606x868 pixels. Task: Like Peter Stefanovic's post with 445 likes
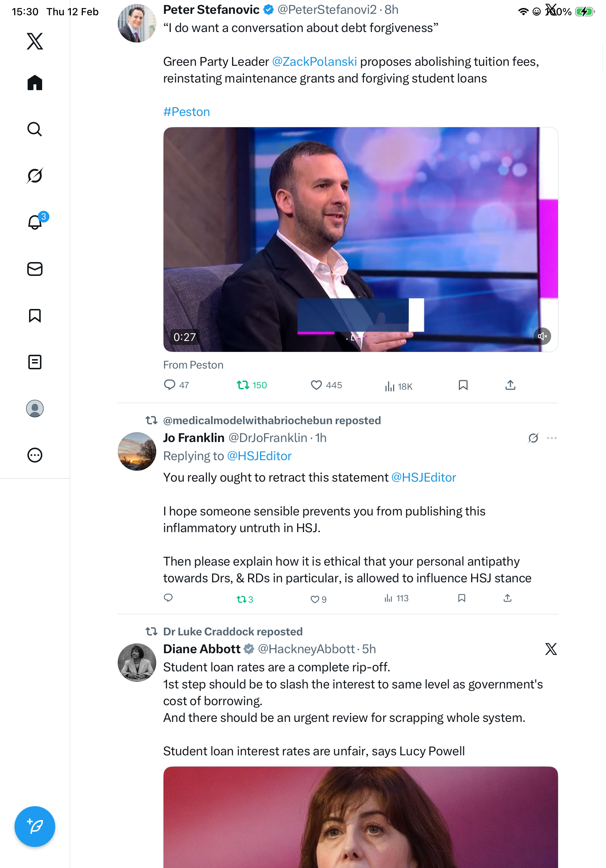(326, 385)
